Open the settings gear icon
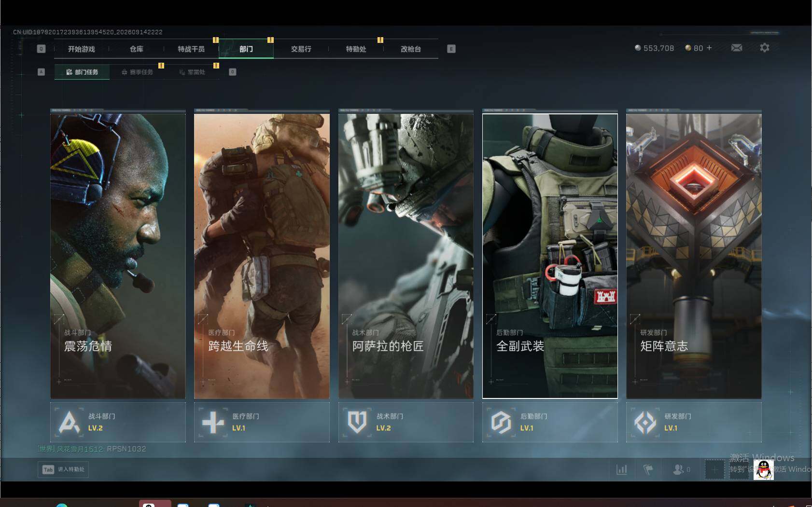The image size is (812, 507). [x=765, y=48]
